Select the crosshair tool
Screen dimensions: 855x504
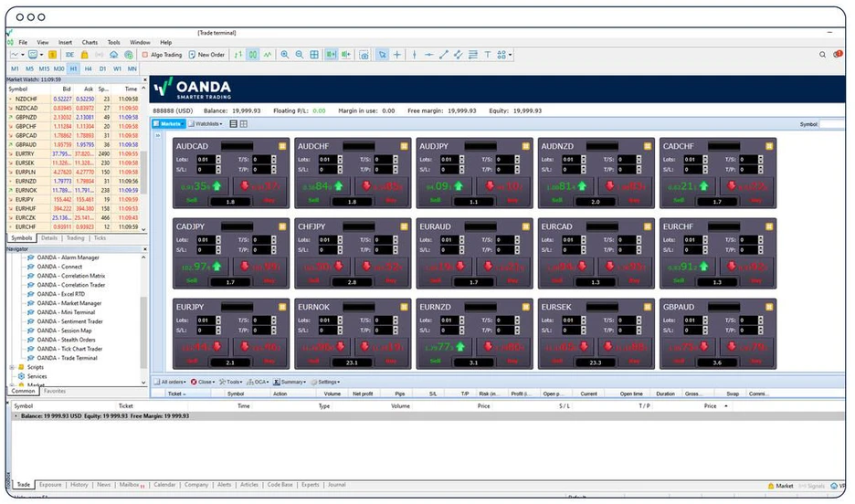(397, 55)
